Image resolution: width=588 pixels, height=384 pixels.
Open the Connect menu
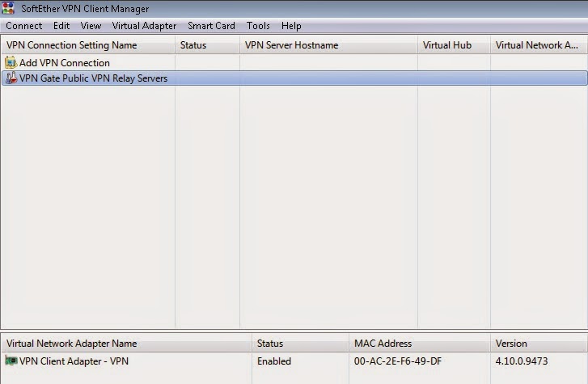tap(24, 26)
